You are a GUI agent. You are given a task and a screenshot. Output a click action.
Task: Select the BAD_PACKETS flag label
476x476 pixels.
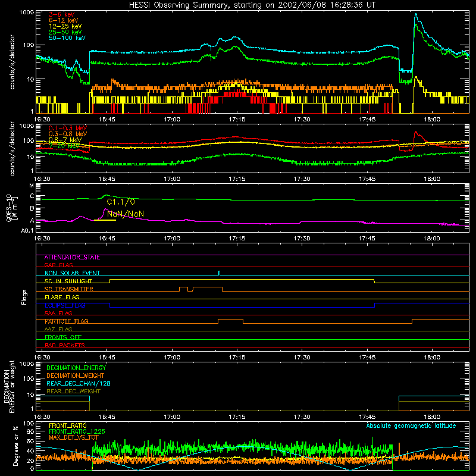coord(65,345)
